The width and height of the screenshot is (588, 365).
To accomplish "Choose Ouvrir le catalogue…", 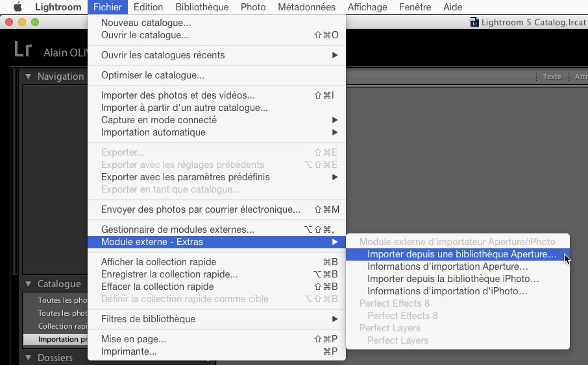I will [217, 35].
